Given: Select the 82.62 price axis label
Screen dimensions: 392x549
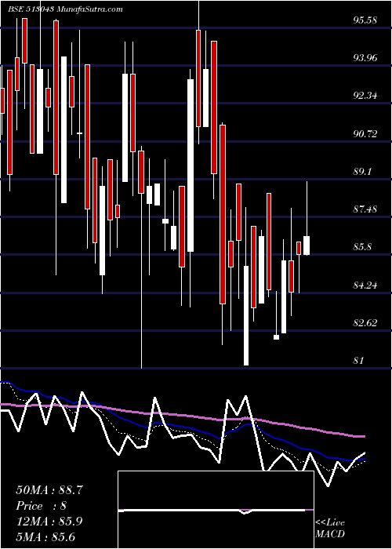Looking at the screenshot, I should 365,322.
